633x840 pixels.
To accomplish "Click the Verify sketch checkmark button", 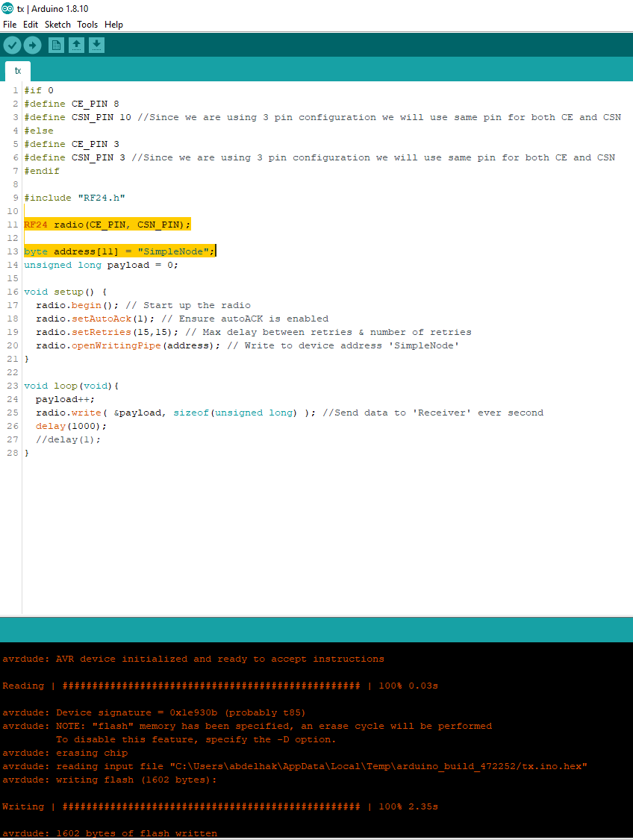I will (13, 45).
